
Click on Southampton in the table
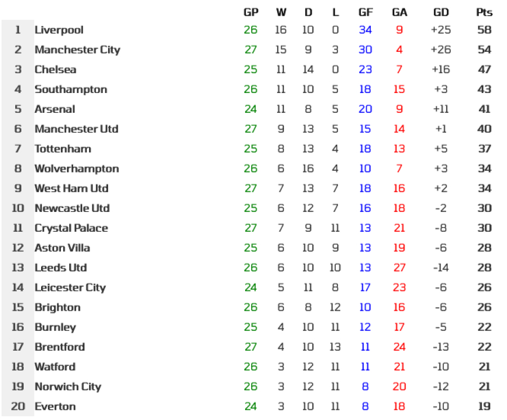71,89
